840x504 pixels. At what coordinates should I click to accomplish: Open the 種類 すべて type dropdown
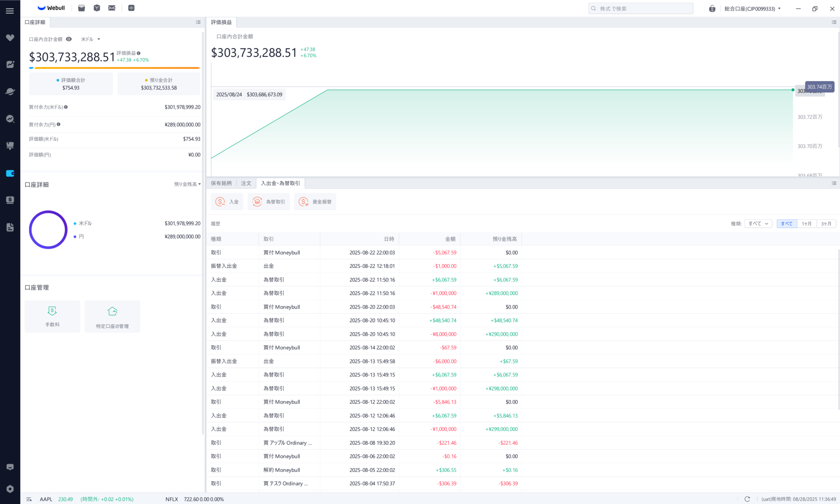(758, 224)
